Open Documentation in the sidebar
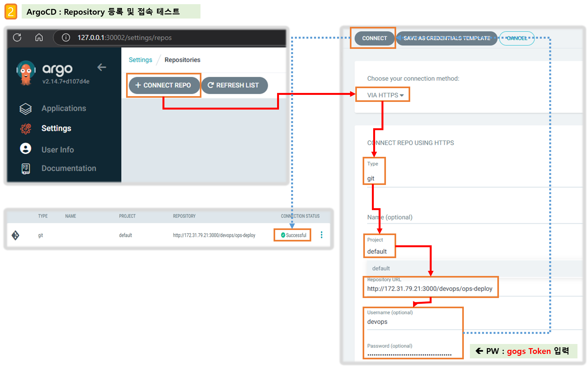The height and width of the screenshot is (367, 588). tap(69, 168)
